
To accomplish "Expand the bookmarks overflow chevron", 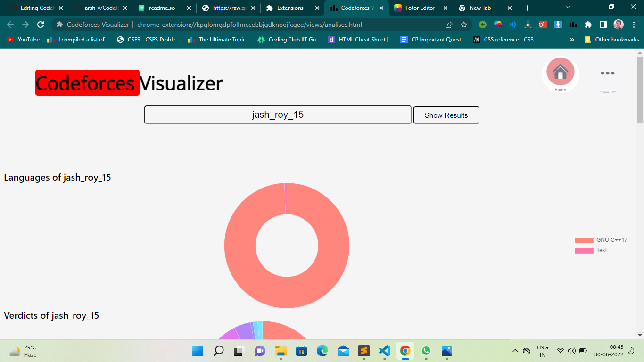I will (x=572, y=40).
